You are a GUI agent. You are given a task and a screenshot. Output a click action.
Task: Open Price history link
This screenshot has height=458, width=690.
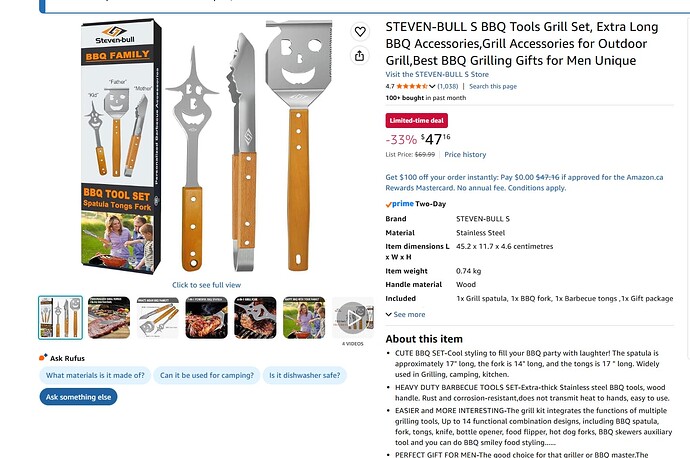(465, 154)
